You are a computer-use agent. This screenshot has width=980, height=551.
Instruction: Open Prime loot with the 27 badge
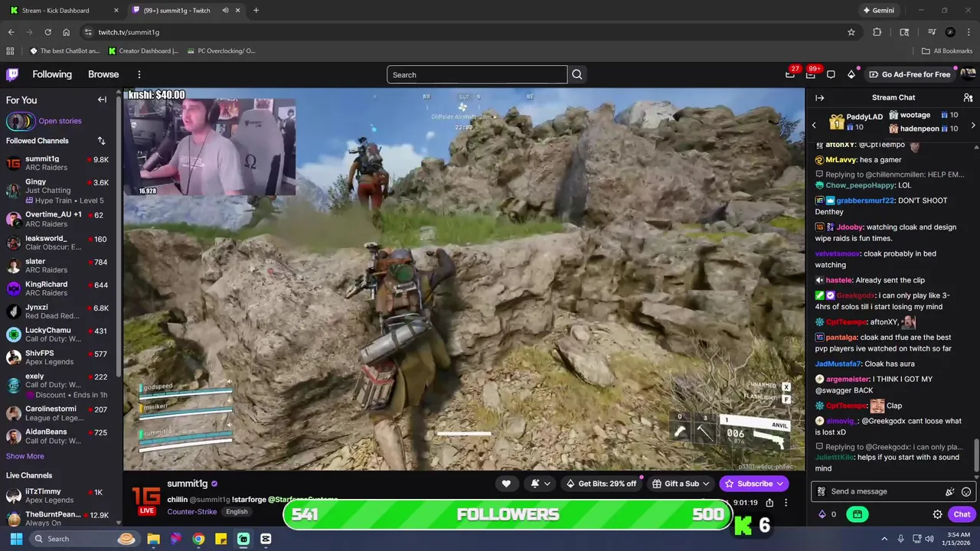[790, 74]
